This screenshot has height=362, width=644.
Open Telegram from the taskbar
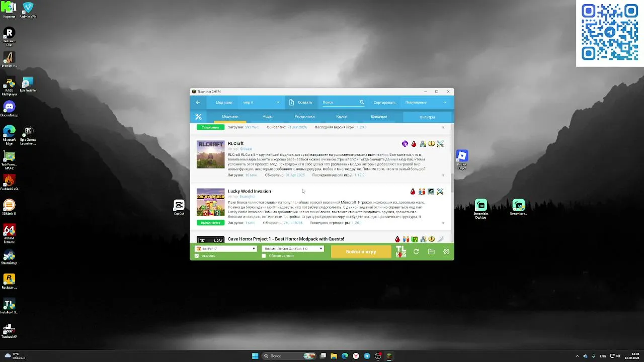pyautogui.click(x=367, y=356)
